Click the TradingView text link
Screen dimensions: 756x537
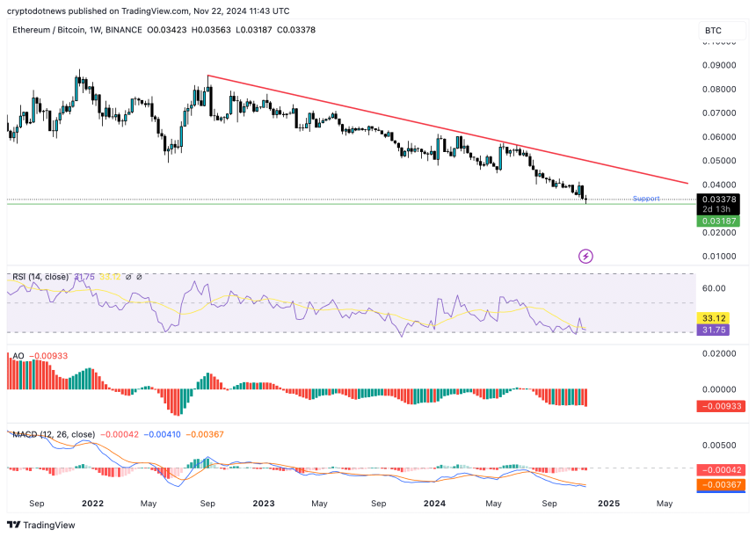(51, 525)
